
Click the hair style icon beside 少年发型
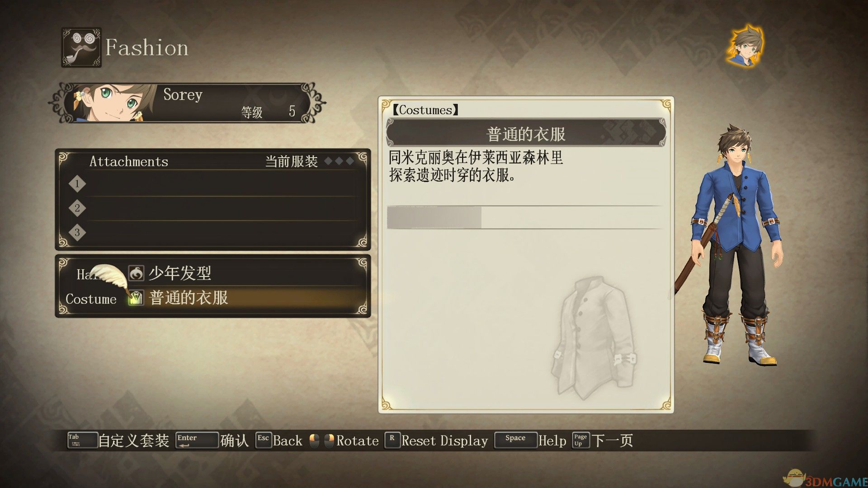pos(136,273)
